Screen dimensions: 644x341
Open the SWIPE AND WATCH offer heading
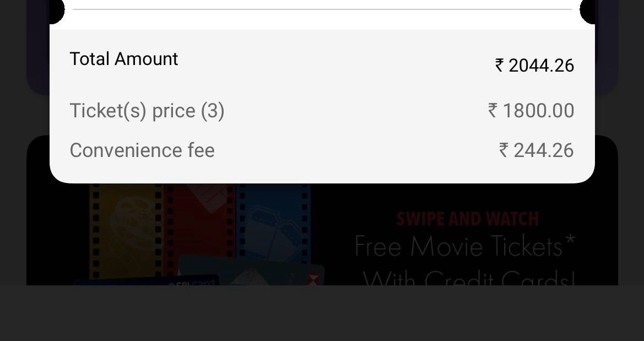468,219
